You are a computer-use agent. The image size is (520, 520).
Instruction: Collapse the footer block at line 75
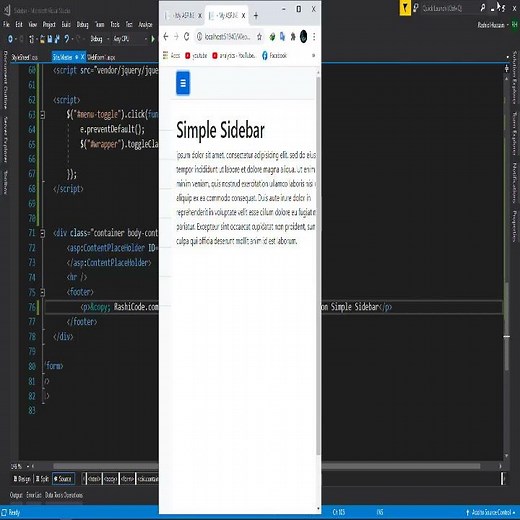tap(42, 292)
